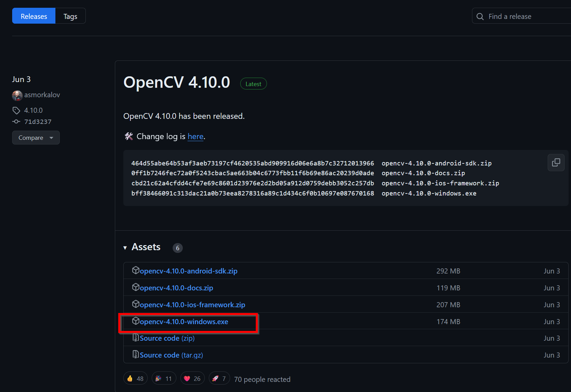The image size is (571, 392).
Task: Open asmorkalov user profile link
Action: [x=42, y=95]
